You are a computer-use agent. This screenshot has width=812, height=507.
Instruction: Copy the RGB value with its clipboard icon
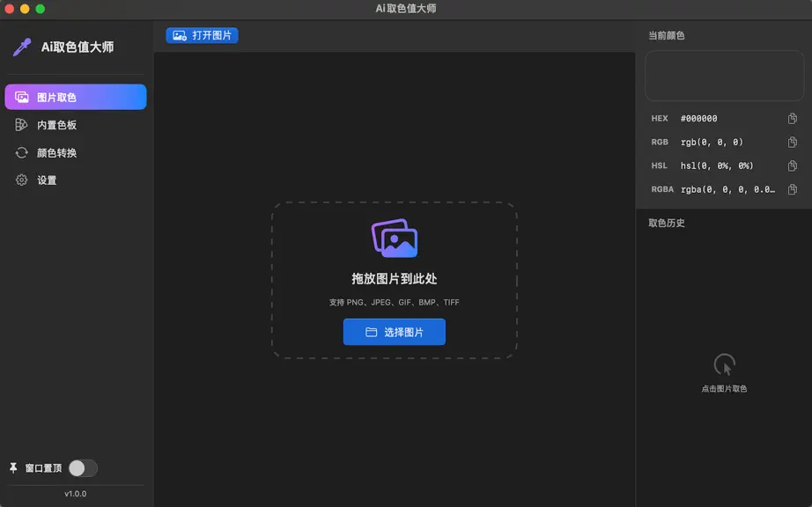pyautogui.click(x=793, y=142)
